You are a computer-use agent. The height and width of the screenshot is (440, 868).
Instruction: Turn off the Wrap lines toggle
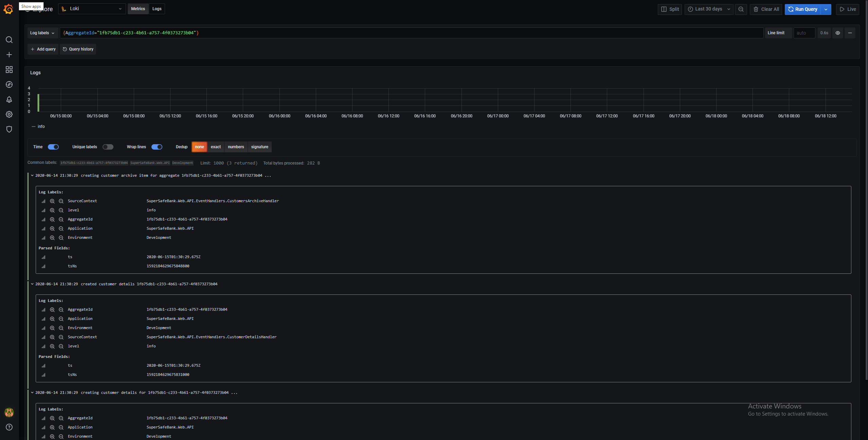157,147
